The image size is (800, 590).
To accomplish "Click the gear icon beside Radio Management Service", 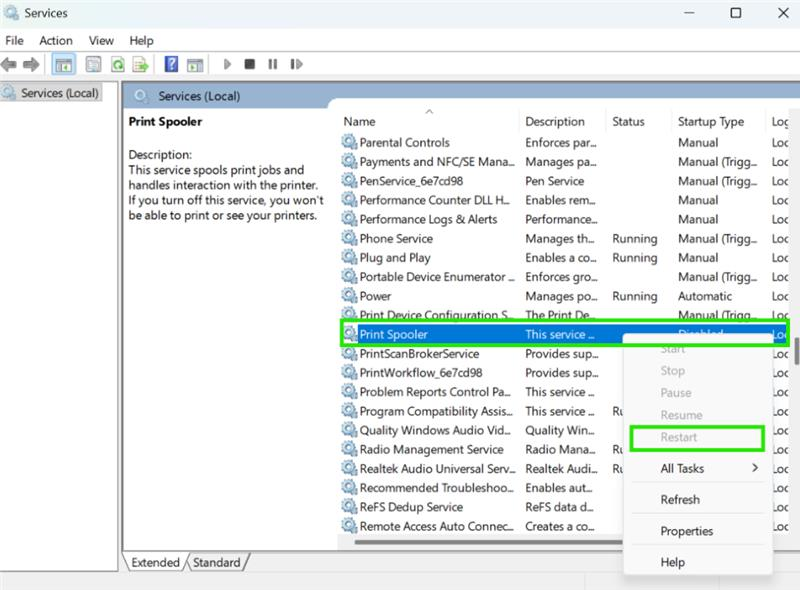I will click(349, 449).
